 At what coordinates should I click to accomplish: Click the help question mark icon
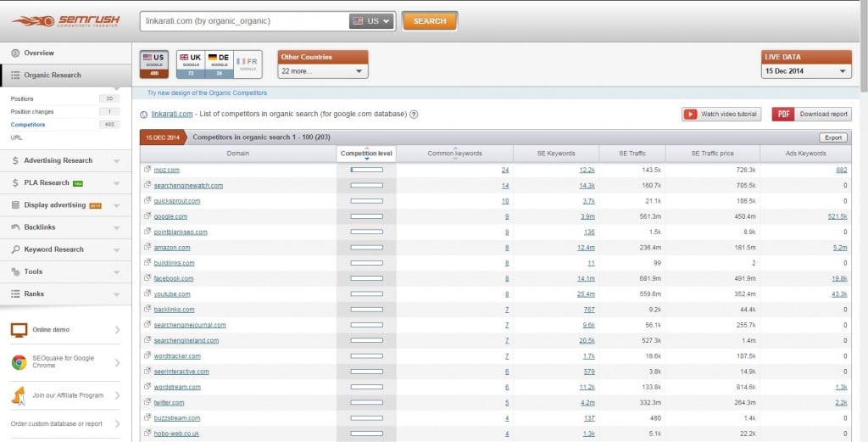pyautogui.click(x=414, y=114)
